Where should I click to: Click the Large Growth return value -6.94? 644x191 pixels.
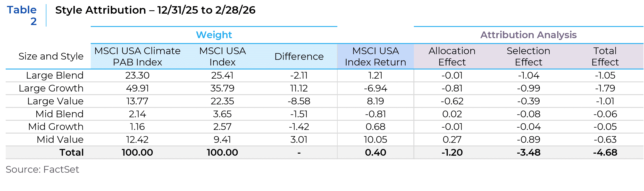pyautogui.click(x=375, y=88)
